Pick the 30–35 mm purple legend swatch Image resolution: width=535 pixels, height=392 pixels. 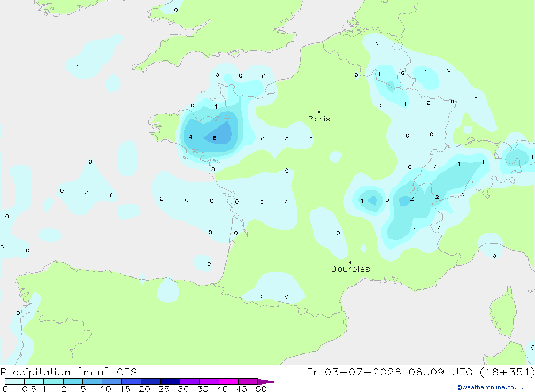[x=190, y=381]
